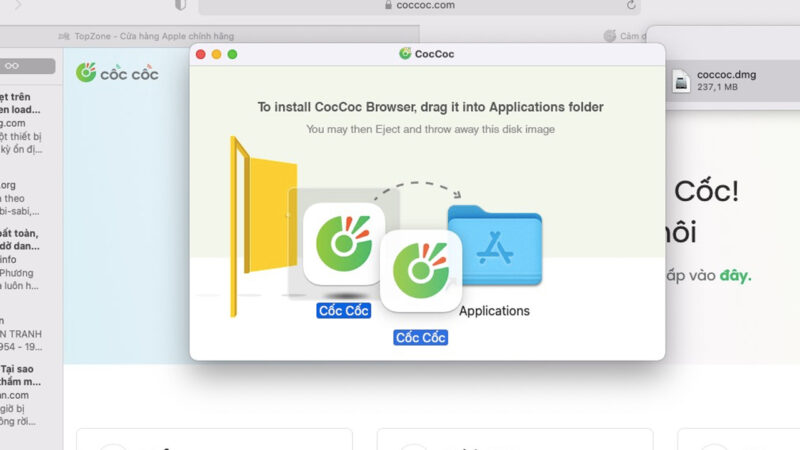Minimize the CocCoc installer window
The height and width of the screenshot is (450, 800).
(x=216, y=54)
